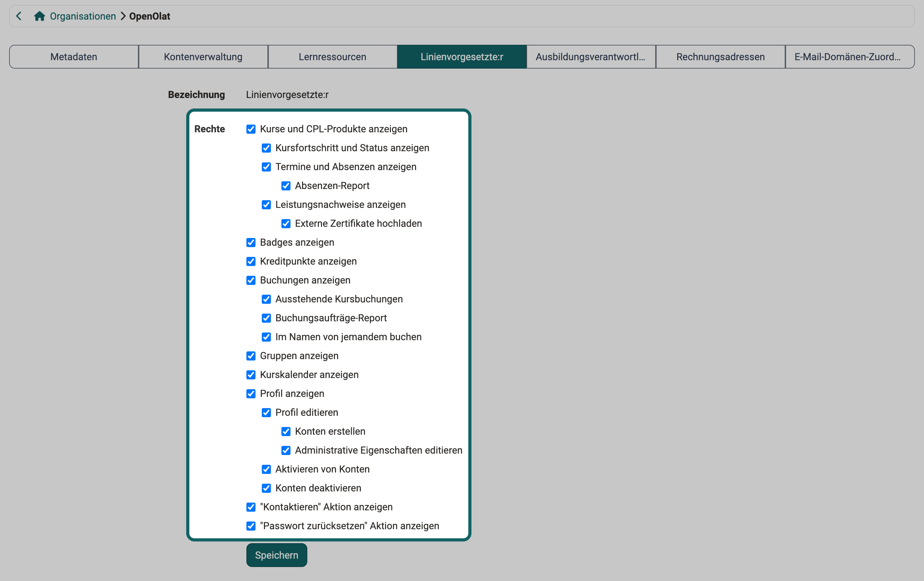Open the Organisationen breadcrumb link
The image size is (924, 581).
point(83,16)
